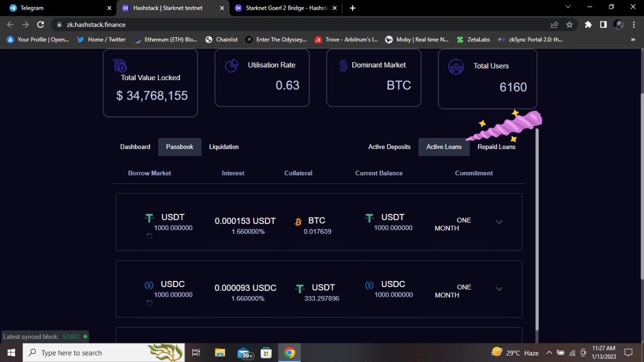Switch to the Dashboard tab
The image size is (644, 362).
click(135, 147)
